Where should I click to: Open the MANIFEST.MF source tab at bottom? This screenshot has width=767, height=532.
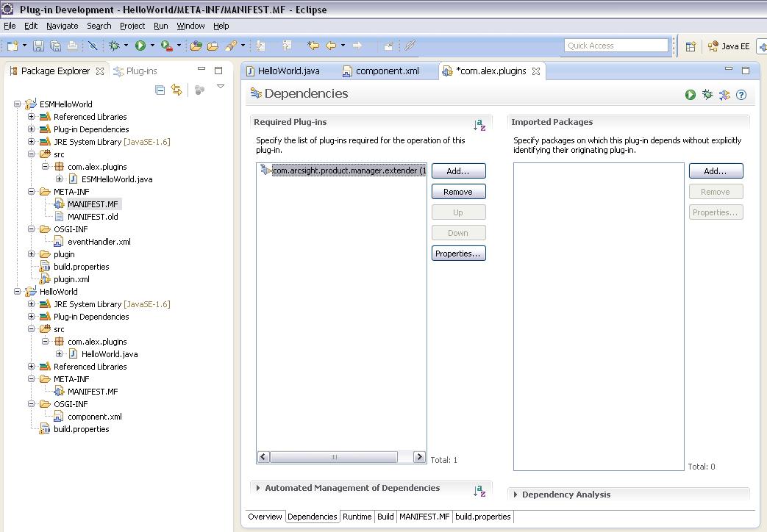click(x=424, y=517)
